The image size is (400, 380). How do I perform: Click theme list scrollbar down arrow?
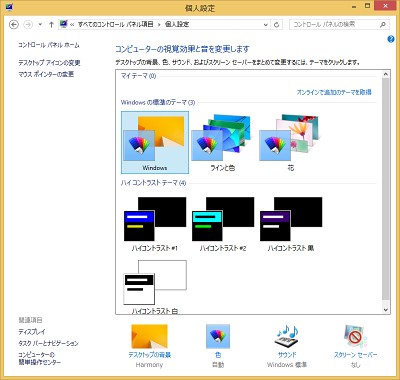[386, 310]
